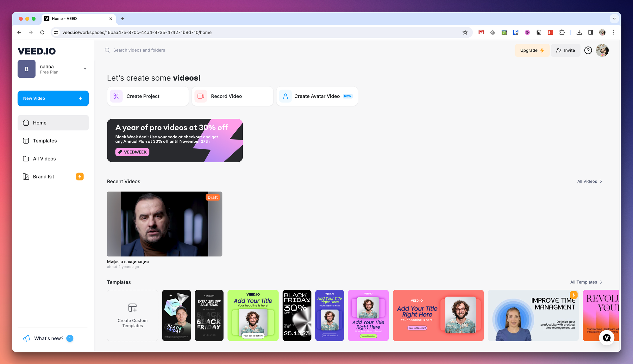
Task: Click the Create Project scissors icon
Action: point(116,96)
